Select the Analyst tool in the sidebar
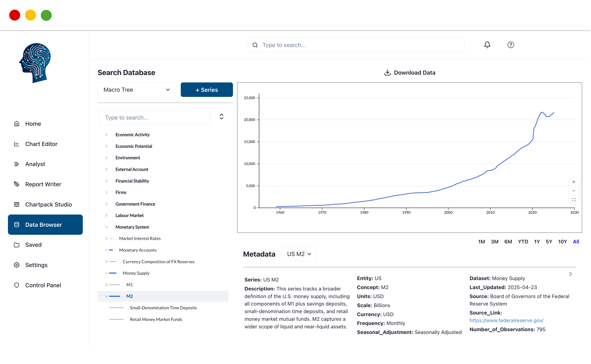Screen dimensions: 591x364 click(35, 164)
